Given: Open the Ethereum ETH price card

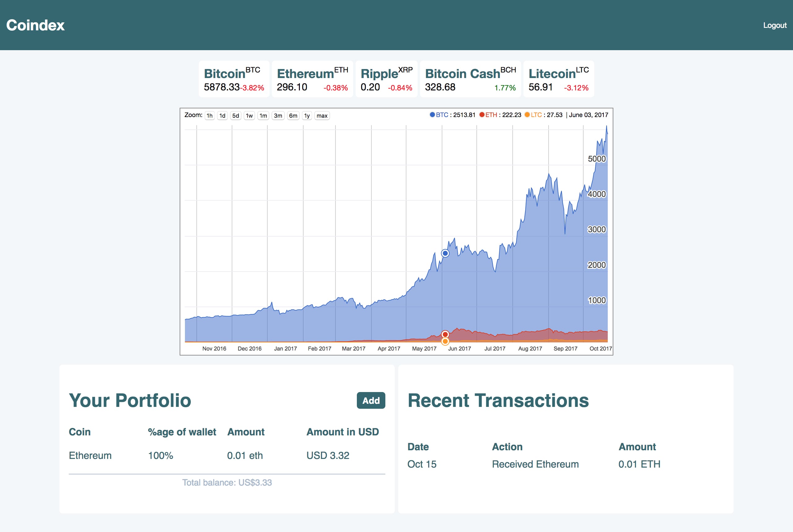Looking at the screenshot, I should click(312, 79).
